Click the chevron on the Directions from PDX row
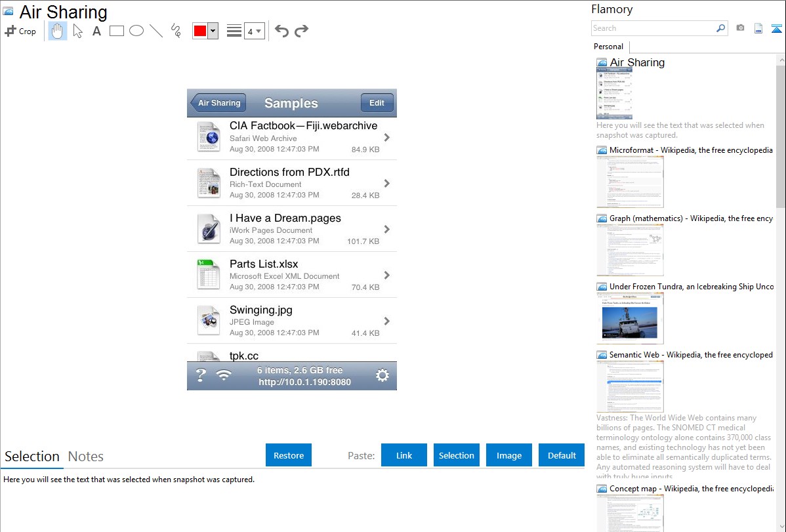Screen dimensions: 786x532 tap(386, 184)
